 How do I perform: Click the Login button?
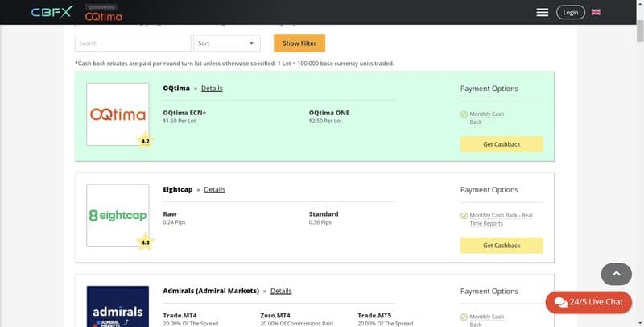tap(571, 12)
